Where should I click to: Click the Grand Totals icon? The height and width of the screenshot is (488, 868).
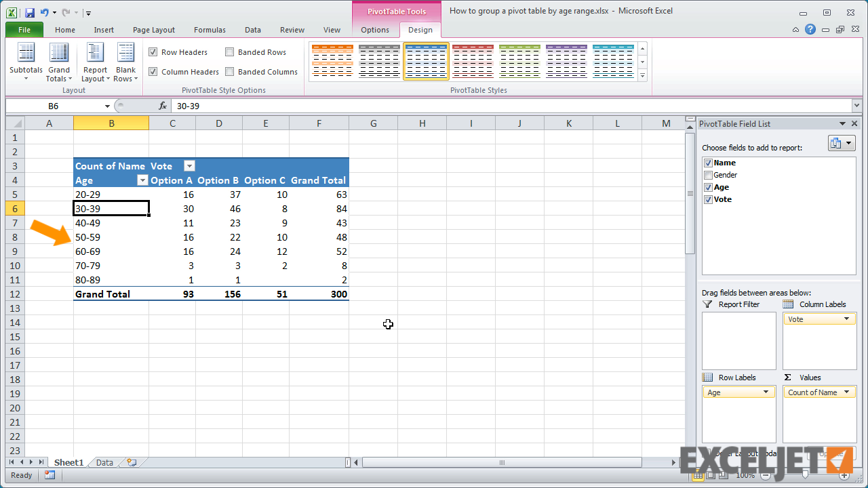59,53
